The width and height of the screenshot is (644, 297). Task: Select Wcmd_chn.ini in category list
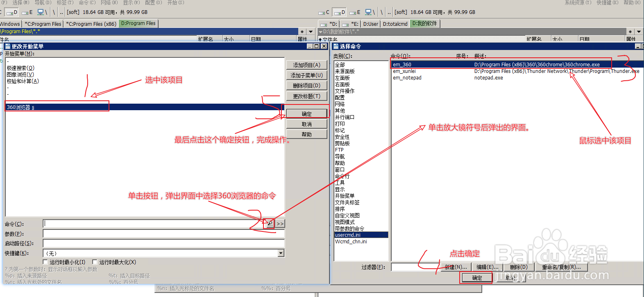351,242
